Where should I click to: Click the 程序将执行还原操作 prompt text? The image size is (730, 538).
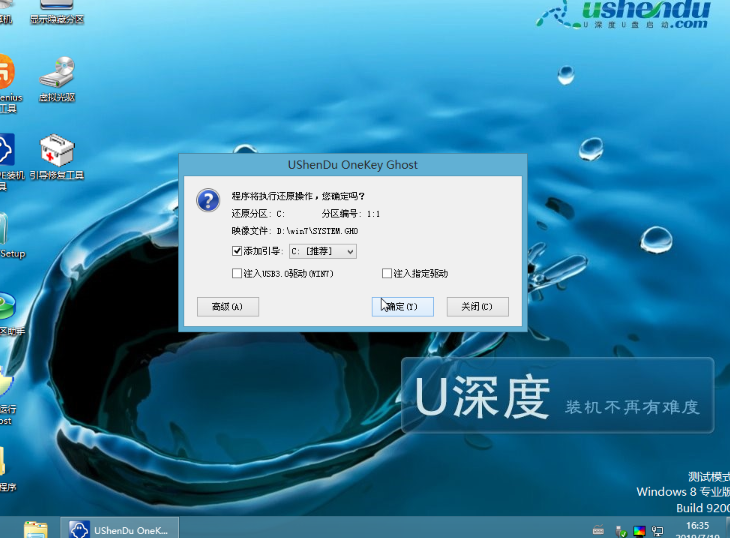click(298, 196)
